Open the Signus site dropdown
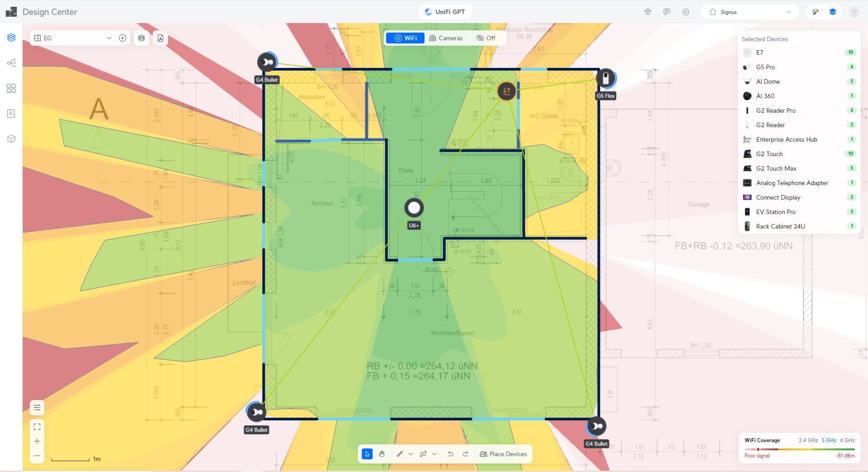Image resolution: width=868 pixels, height=472 pixels. pos(750,12)
